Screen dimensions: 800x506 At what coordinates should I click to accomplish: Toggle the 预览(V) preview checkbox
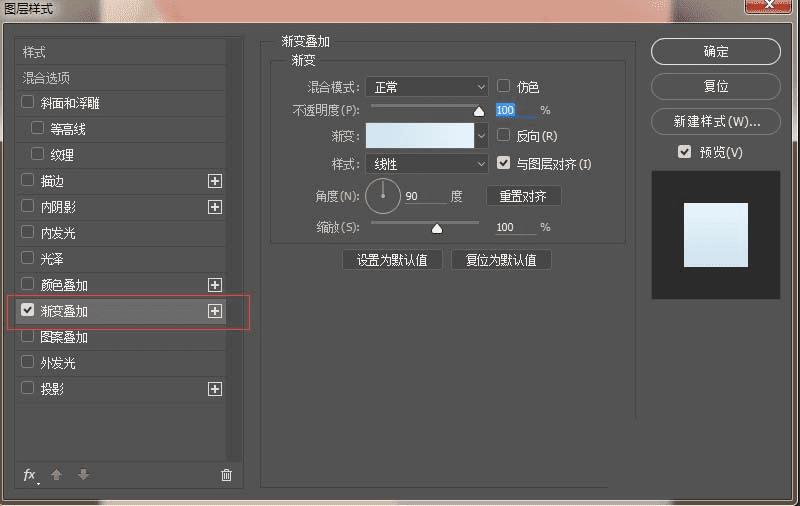[x=685, y=151]
